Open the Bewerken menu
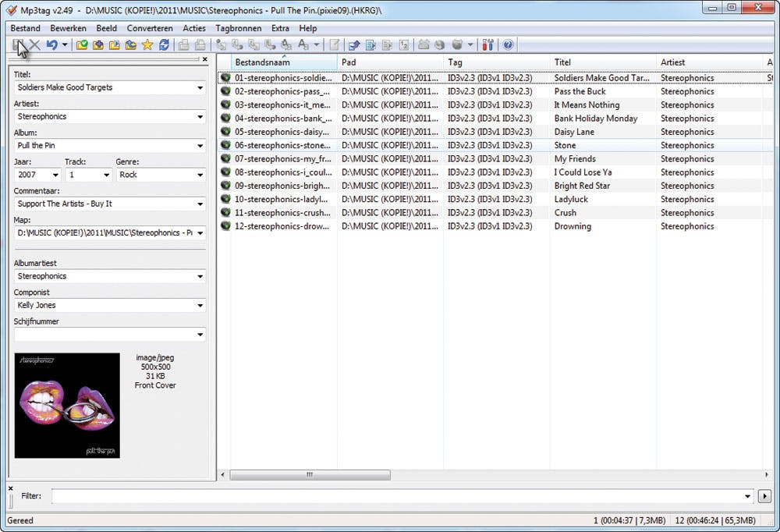Screen dimensions: 780x532 (x=68, y=28)
